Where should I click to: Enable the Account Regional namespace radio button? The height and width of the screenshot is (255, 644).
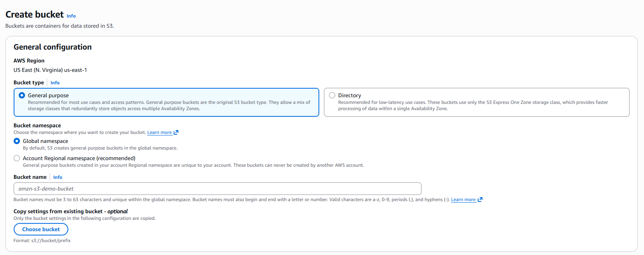[17, 158]
